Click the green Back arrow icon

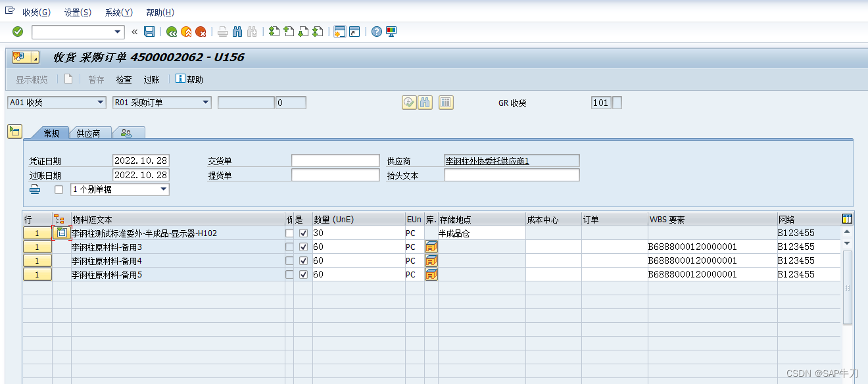pos(172,32)
